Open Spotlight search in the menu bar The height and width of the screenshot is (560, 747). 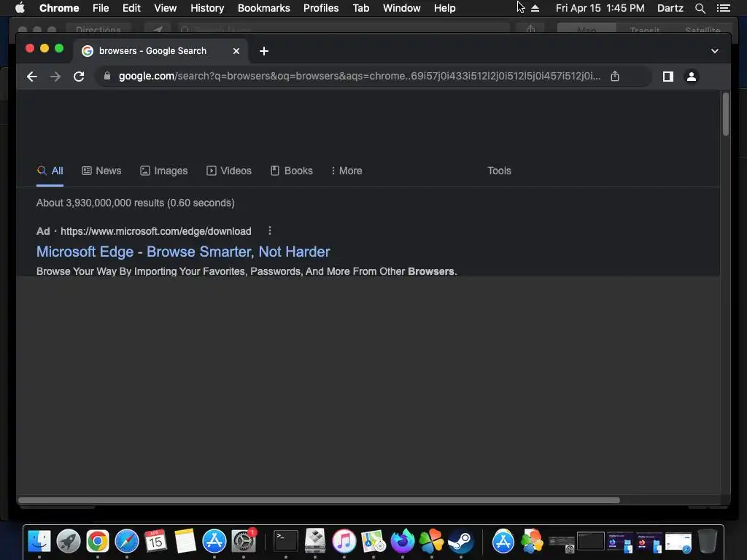700,8
